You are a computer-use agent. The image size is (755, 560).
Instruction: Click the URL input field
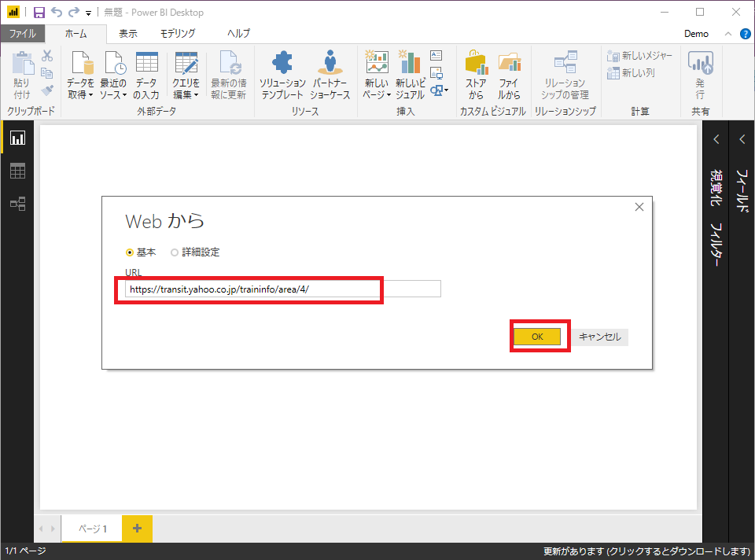[x=283, y=289]
